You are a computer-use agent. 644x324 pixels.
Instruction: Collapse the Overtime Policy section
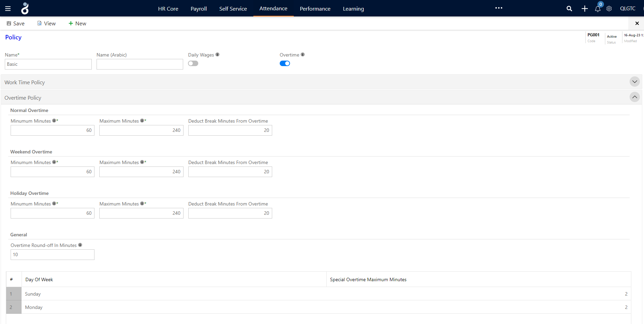coord(634,97)
